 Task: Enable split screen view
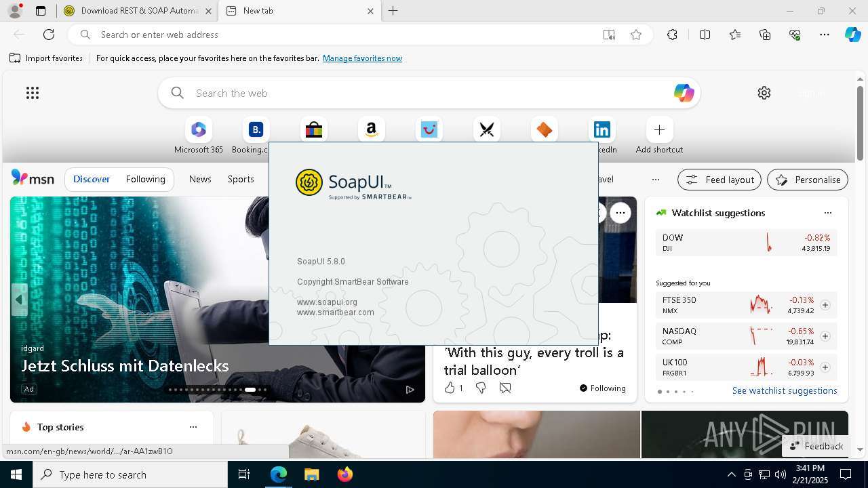coord(705,35)
